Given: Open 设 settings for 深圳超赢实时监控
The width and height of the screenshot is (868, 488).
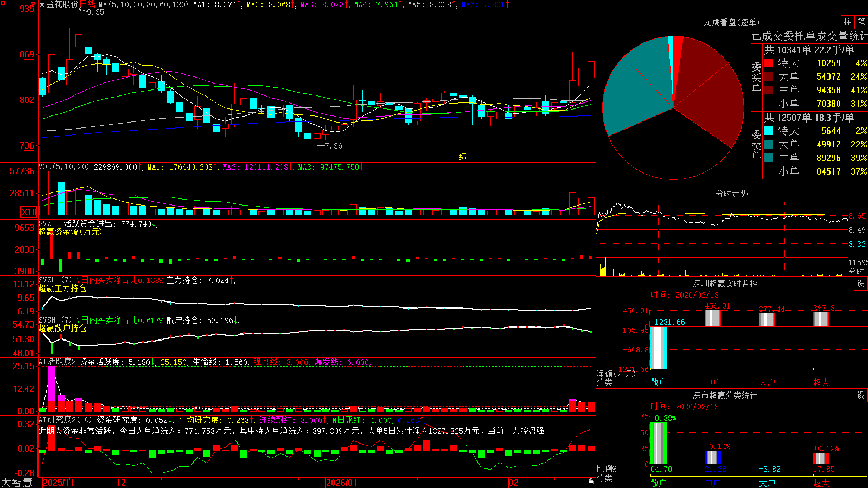Looking at the screenshot, I should [861, 284].
